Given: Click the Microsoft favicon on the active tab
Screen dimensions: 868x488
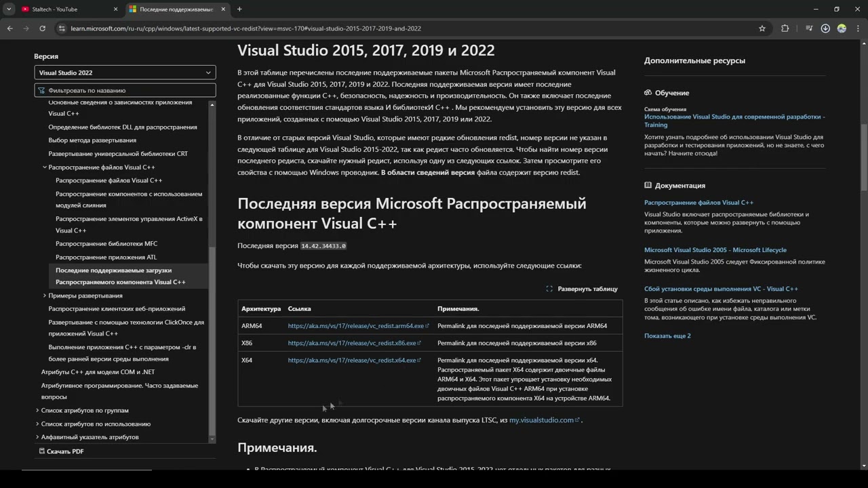Looking at the screenshot, I should click(x=133, y=9).
